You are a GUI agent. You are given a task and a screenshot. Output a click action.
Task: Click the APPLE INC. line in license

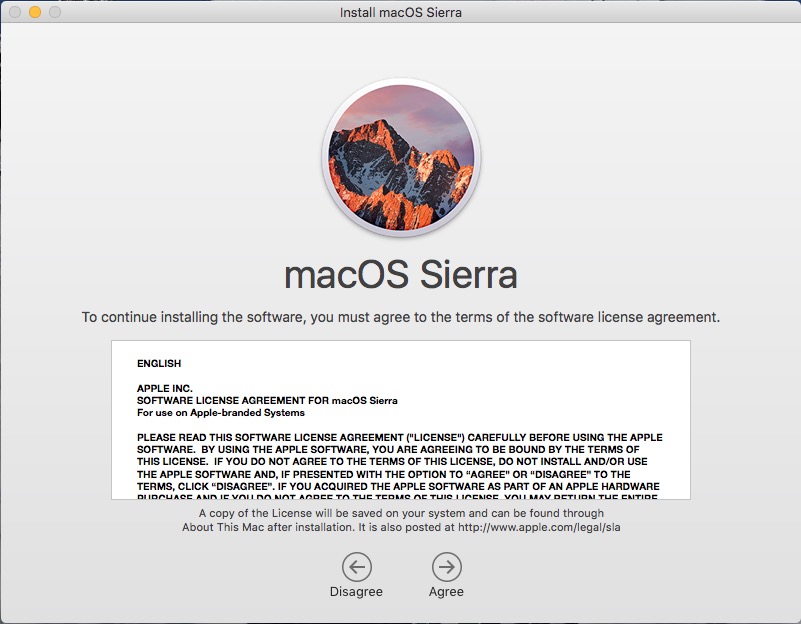pos(164,388)
